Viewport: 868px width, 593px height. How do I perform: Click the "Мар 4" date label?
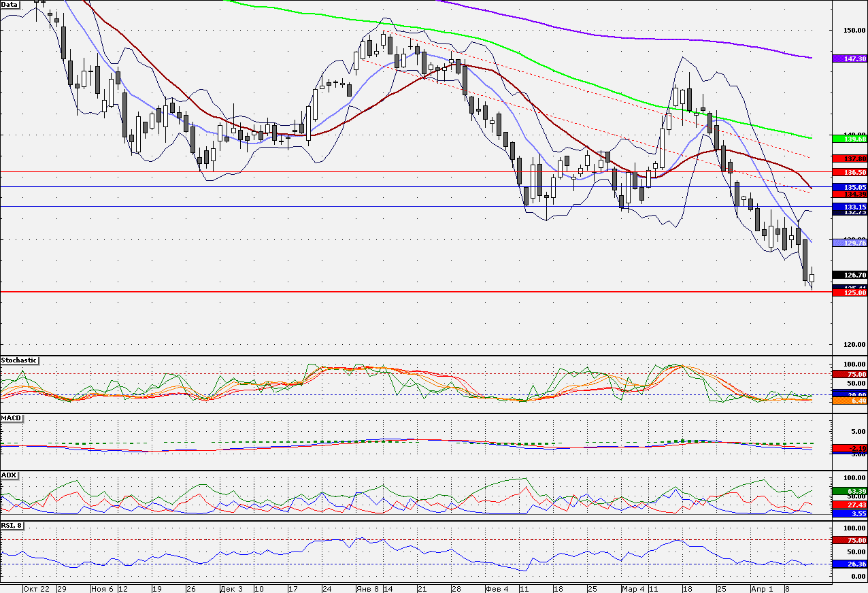(633, 588)
